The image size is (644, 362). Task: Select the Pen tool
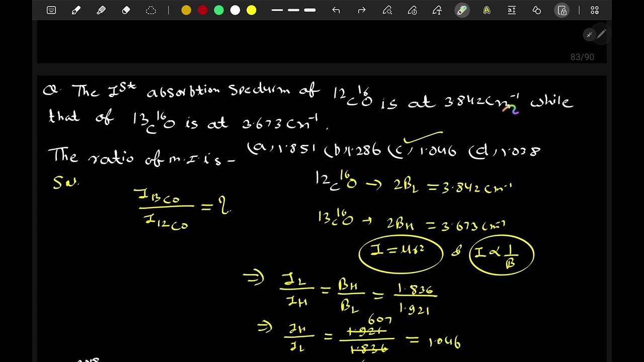pos(76,10)
